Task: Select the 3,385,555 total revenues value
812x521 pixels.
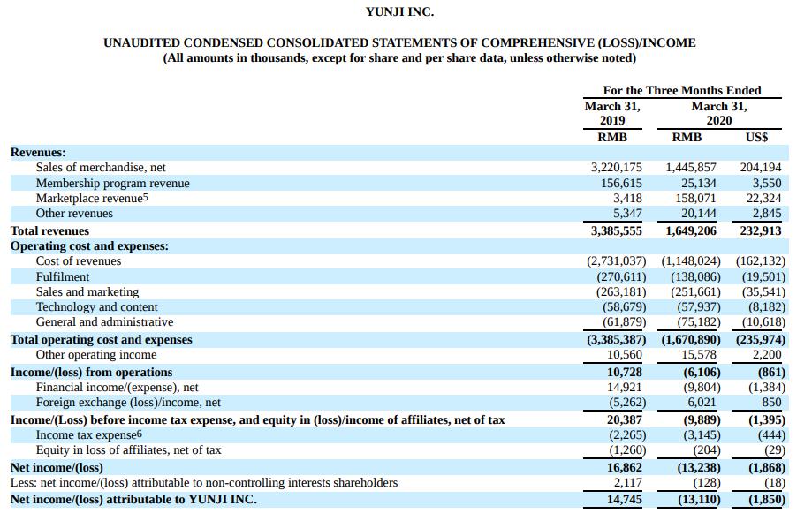Action: pos(616,230)
